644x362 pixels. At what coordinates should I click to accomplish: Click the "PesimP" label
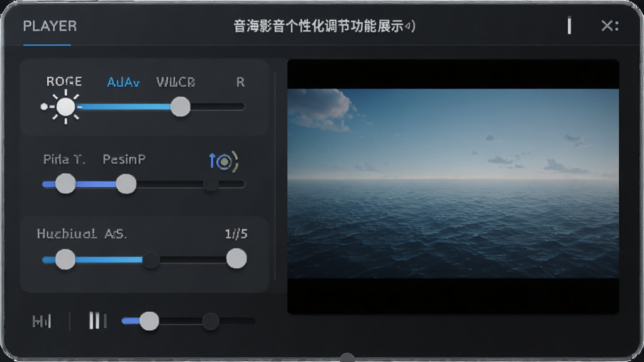tap(124, 159)
